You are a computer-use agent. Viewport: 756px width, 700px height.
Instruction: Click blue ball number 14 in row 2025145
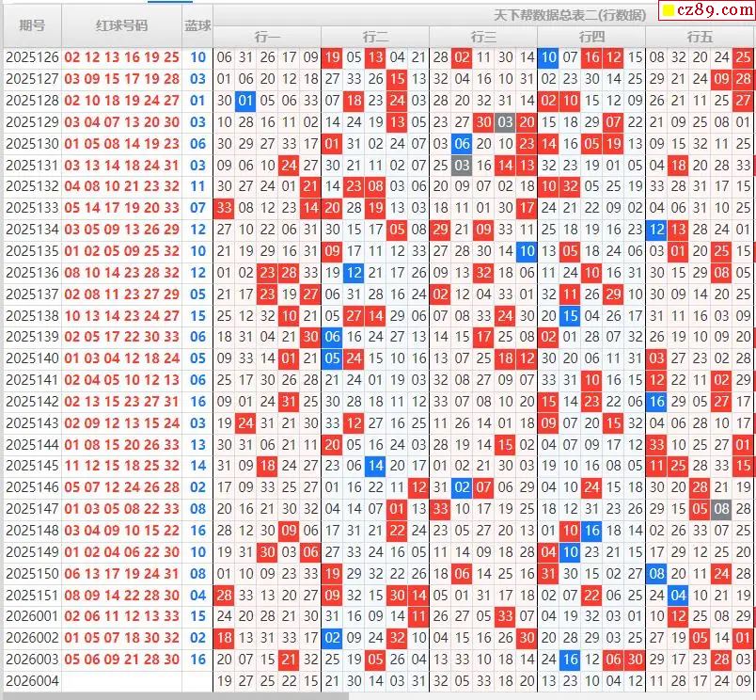pos(197,466)
